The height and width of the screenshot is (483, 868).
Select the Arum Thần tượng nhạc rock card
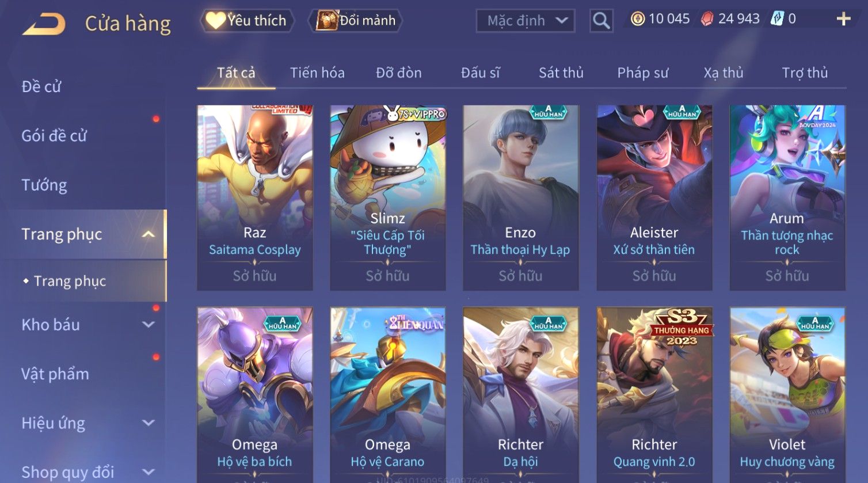(x=787, y=197)
